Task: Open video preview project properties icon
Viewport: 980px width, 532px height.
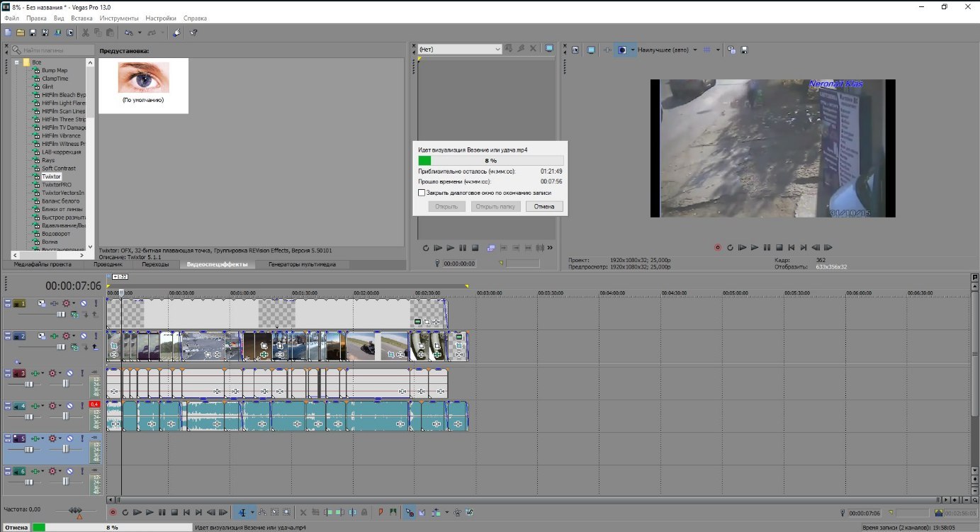Action: 575,50
